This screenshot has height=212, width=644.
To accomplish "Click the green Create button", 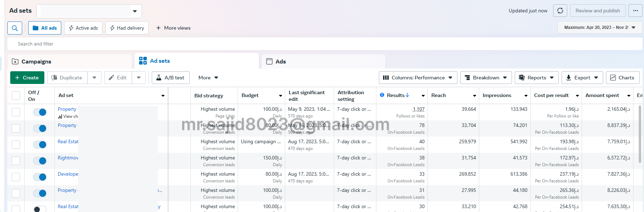I will (27, 78).
